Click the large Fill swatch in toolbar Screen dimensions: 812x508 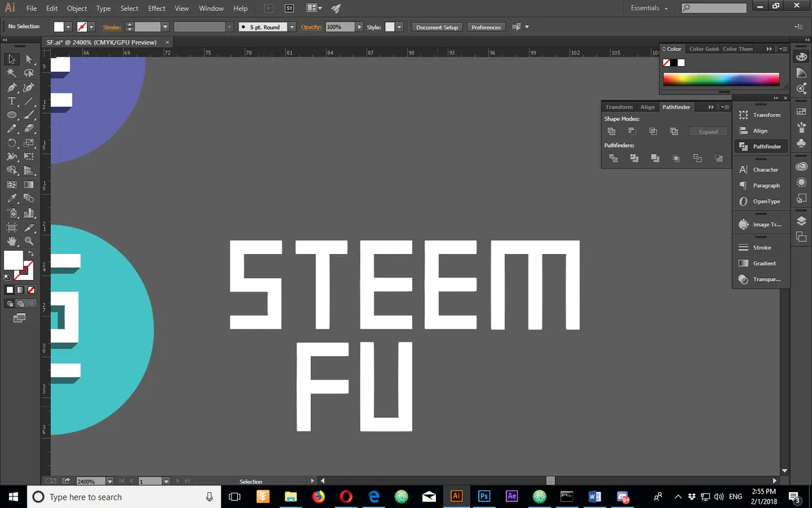coord(13,260)
